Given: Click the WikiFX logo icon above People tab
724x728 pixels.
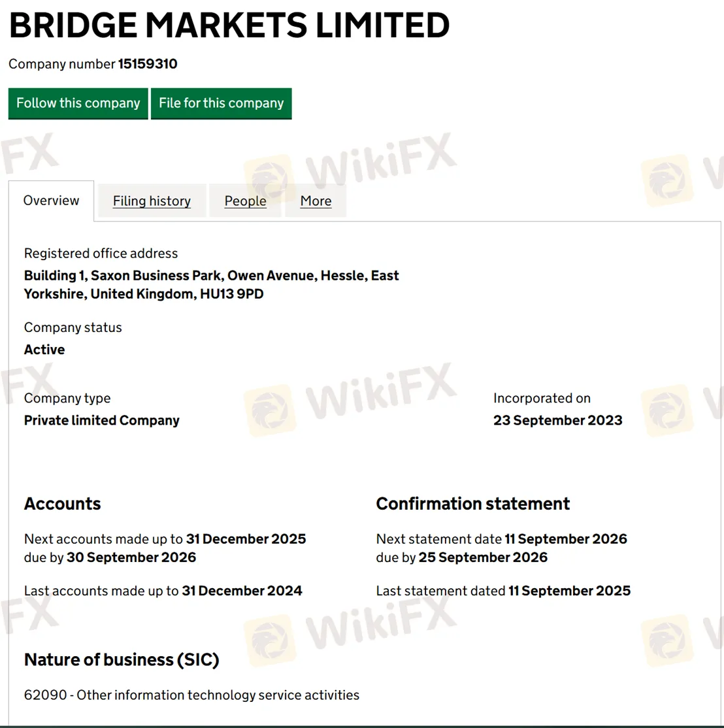Looking at the screenshot, I should (269, 176).
